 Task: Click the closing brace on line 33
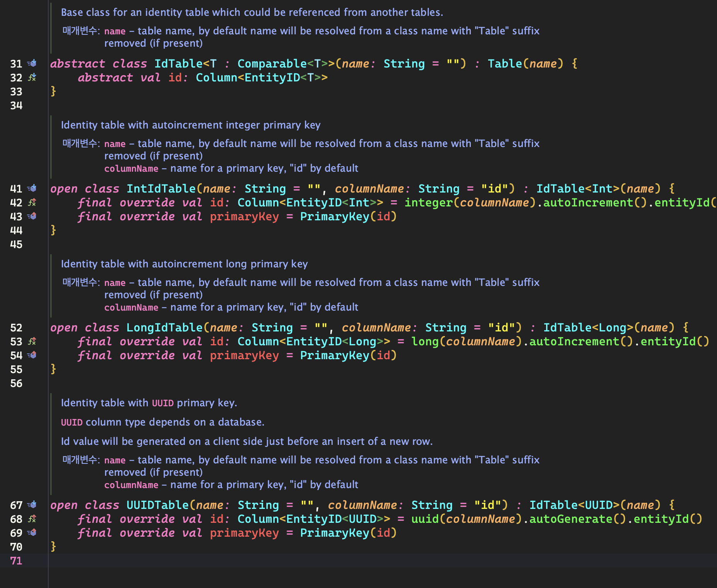(53, 91)
